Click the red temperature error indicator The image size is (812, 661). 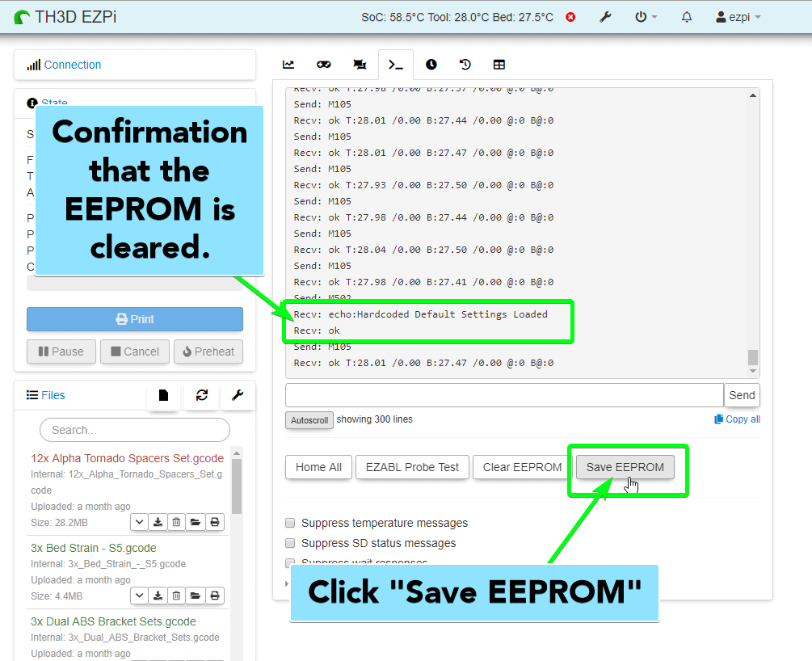[570, 17]
